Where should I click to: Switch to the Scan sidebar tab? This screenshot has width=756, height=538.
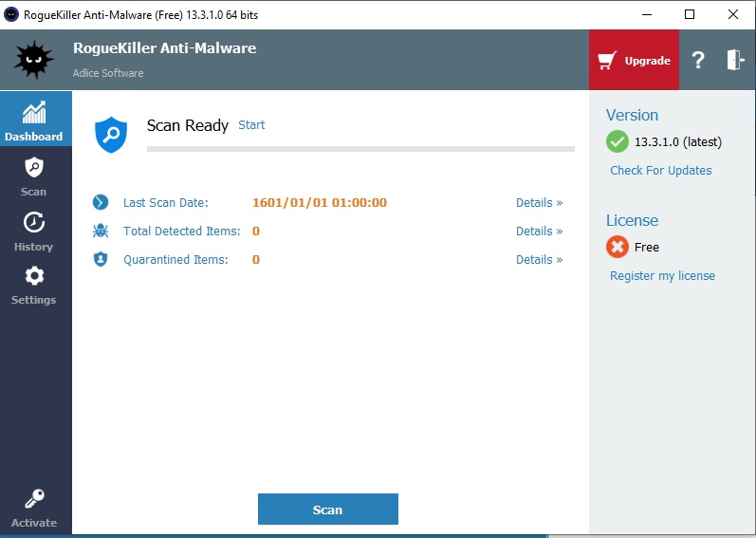(x=34, y=176)
